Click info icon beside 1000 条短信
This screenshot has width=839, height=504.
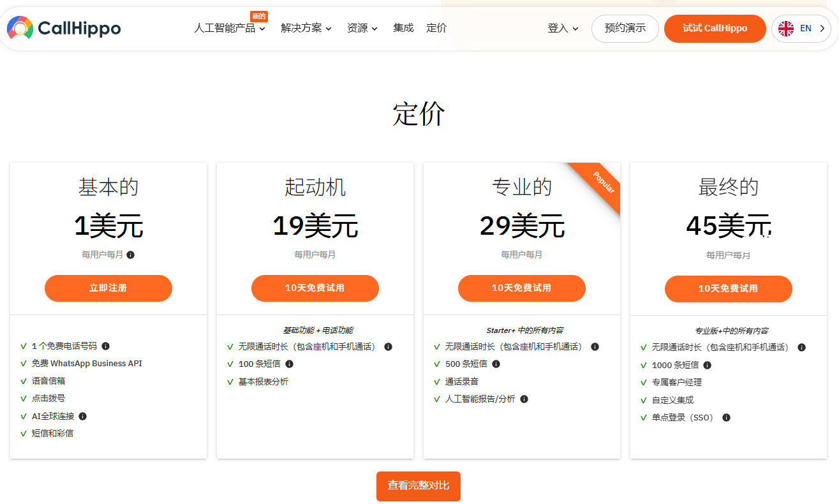[x=707, y=365]
